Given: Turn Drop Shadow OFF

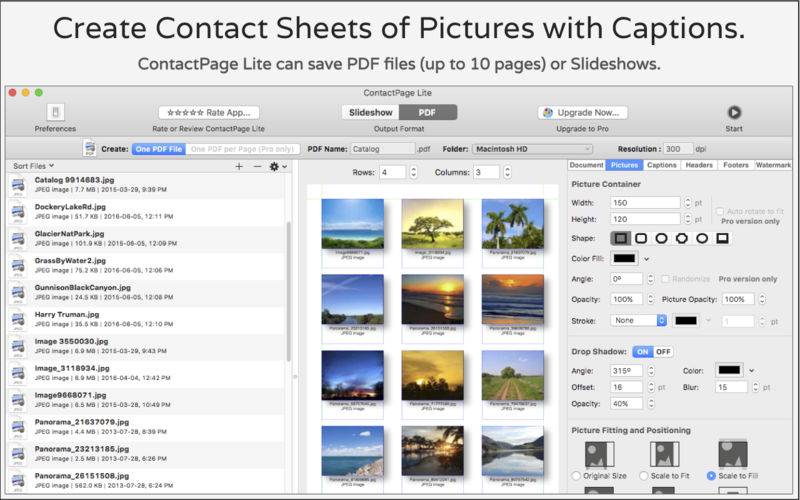Looking at the screenshot, I should (x=663, y=352).
